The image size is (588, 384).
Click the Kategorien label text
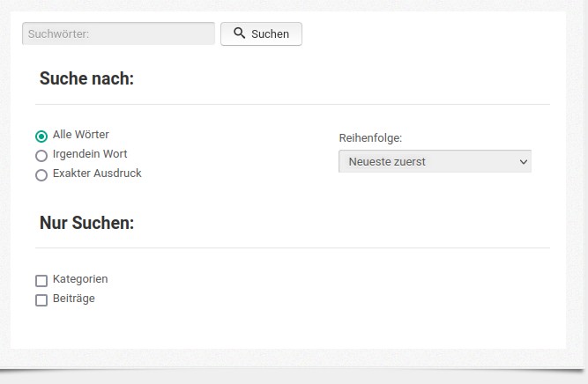tap(80, 279)
